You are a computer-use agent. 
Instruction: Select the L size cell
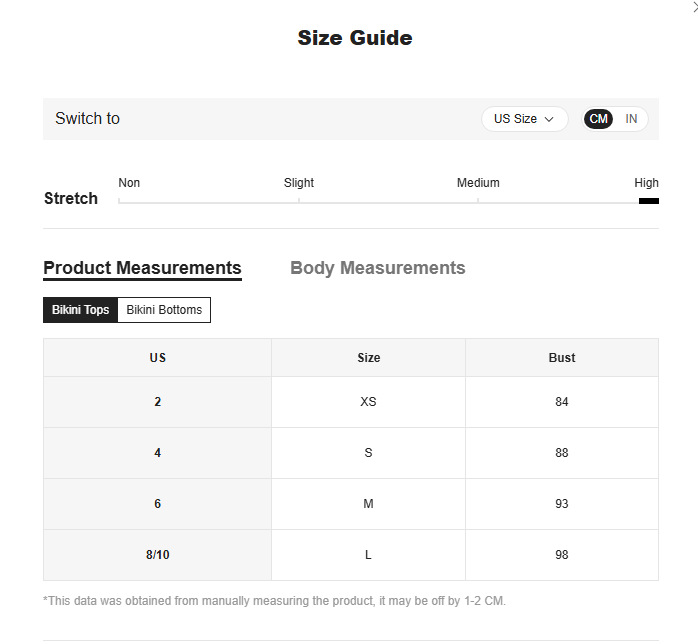[x=368, y=555]
